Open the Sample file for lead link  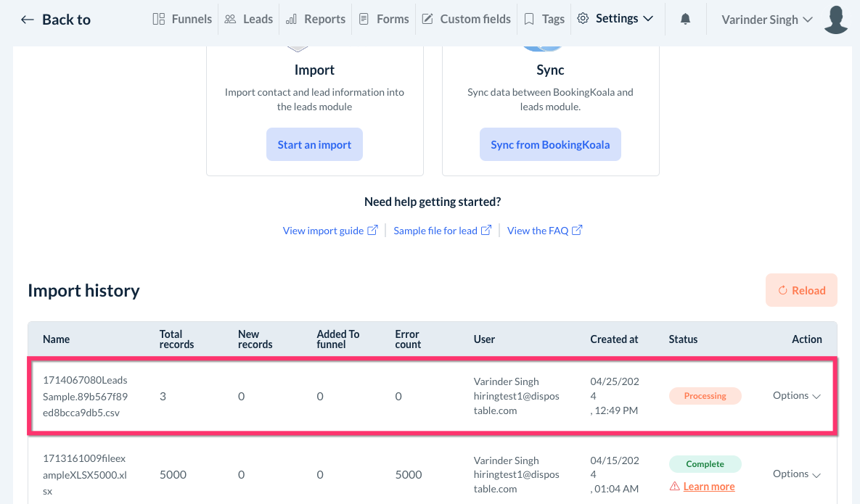pyautogui.click(x=435, y=231)
